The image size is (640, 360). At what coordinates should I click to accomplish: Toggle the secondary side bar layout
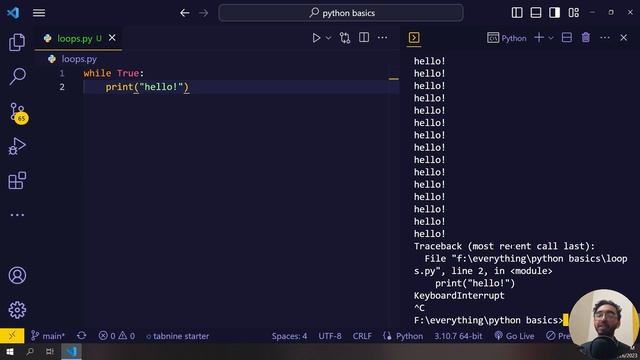(x=554, y=13)
